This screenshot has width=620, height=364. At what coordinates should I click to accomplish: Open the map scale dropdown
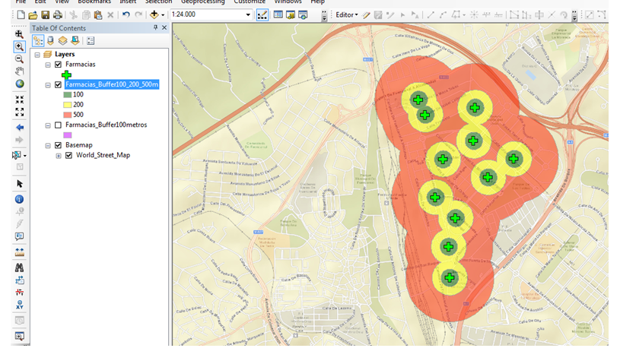[248, 15]
